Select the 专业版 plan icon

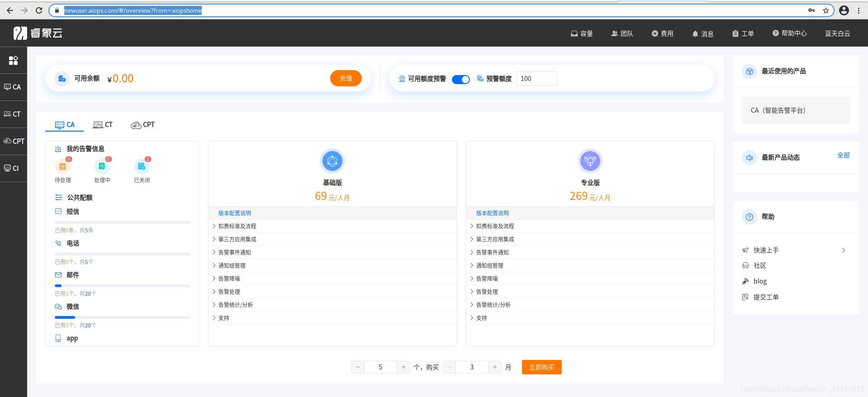(590, 161)
